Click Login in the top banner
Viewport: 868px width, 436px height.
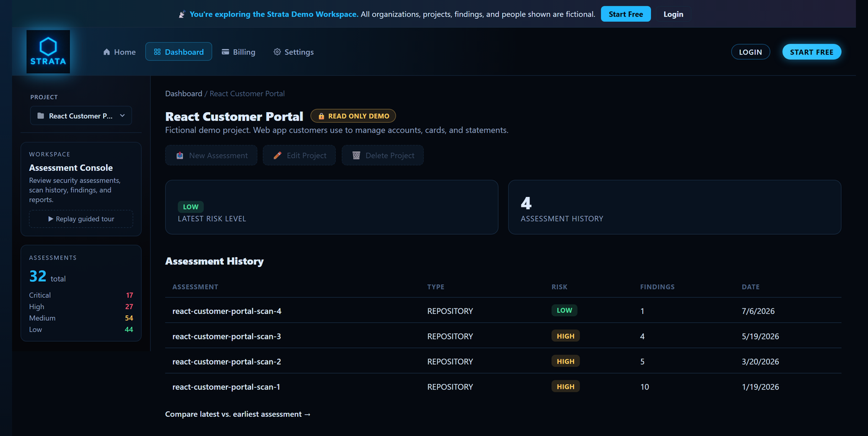coord(673,14)
